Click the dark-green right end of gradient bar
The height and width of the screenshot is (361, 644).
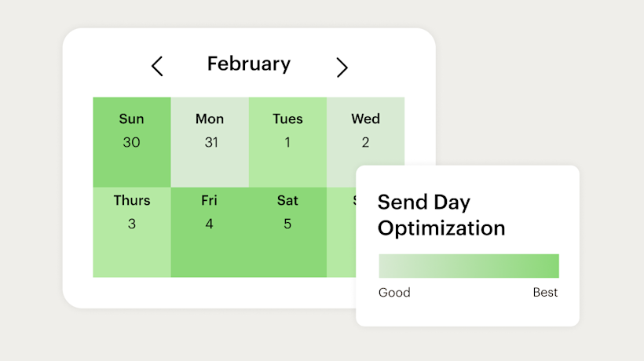[550, 266]
